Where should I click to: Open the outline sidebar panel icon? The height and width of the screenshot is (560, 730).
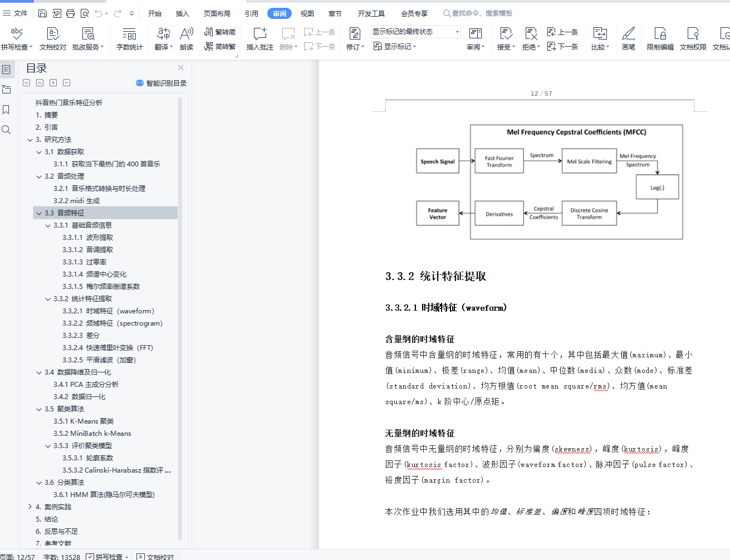tap(6, 70)
